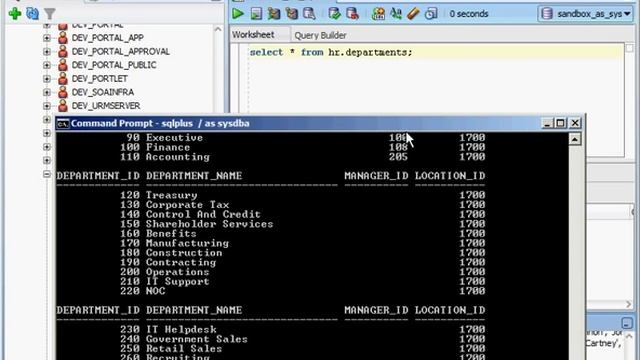Click the DEV_URMSERVER user icon
This screenshot has height=360, width=640.
coord(62,106)
